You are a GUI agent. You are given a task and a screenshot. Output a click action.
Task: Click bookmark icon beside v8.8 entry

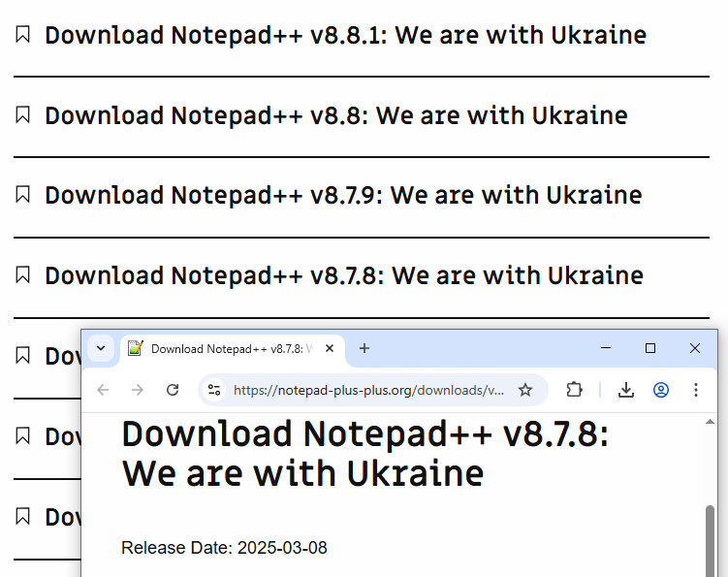[x=22, y=115]
